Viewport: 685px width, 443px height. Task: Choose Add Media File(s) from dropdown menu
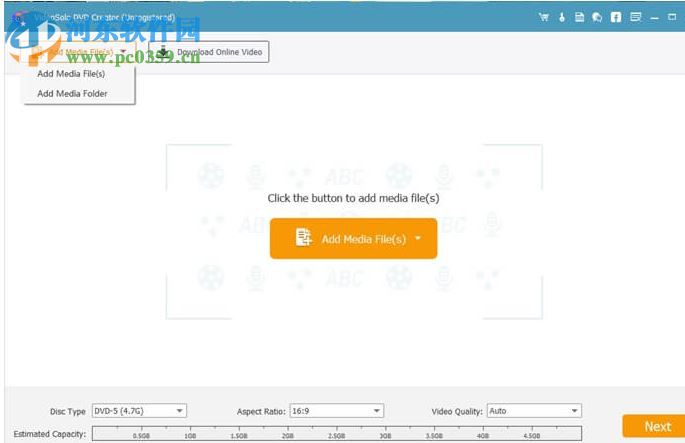[x=71, y=74]
